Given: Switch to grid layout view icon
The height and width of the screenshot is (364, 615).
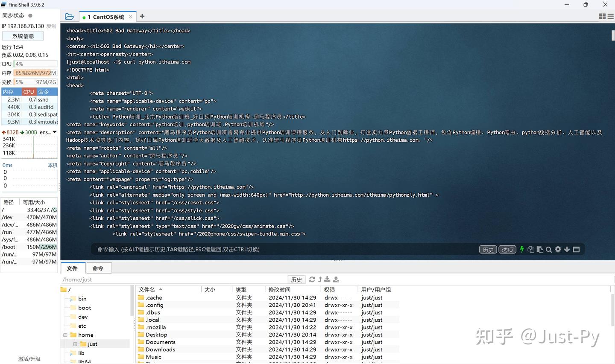Looking at the screenshot, I should (x=602, y=16).
